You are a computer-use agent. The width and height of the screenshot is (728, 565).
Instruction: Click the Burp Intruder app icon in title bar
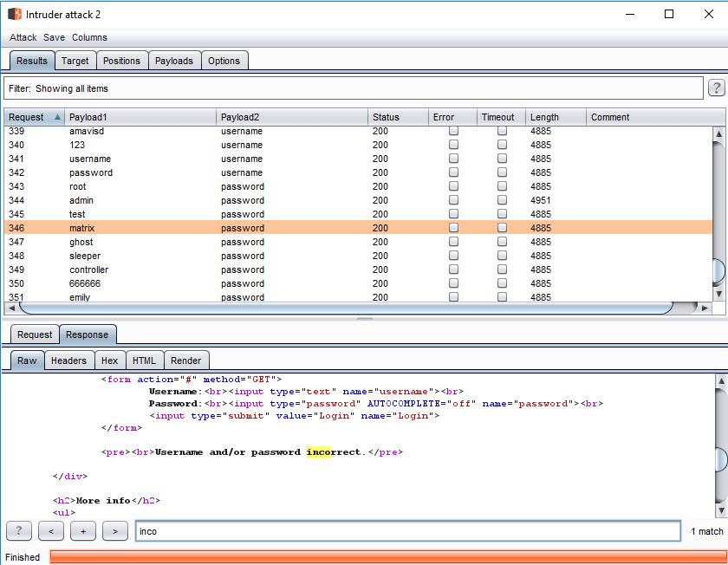point(14,14)
